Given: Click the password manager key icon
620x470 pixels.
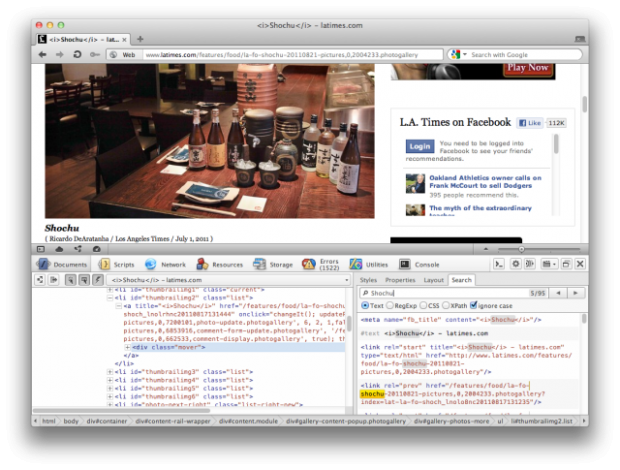Looking at the screenshot, I should (x=95, y=55).
